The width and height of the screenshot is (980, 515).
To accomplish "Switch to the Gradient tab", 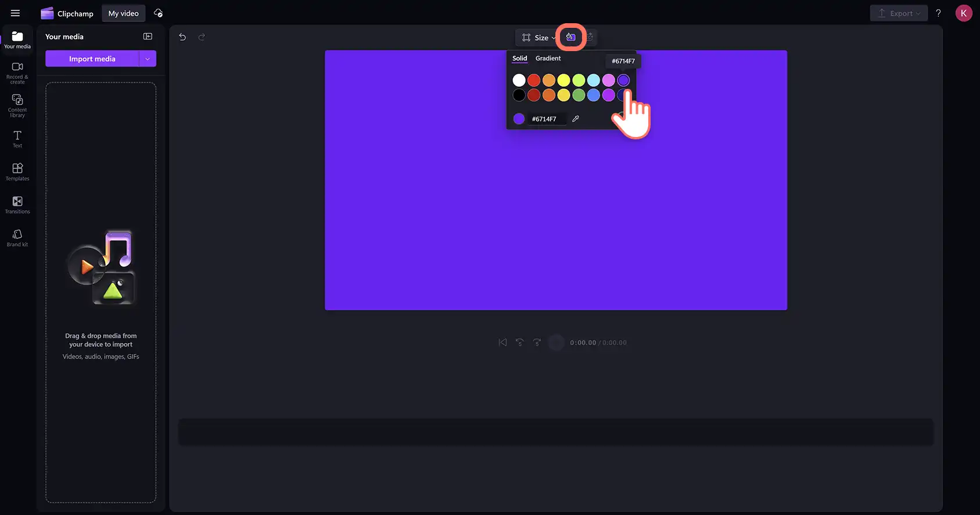I will click(548, 58).
